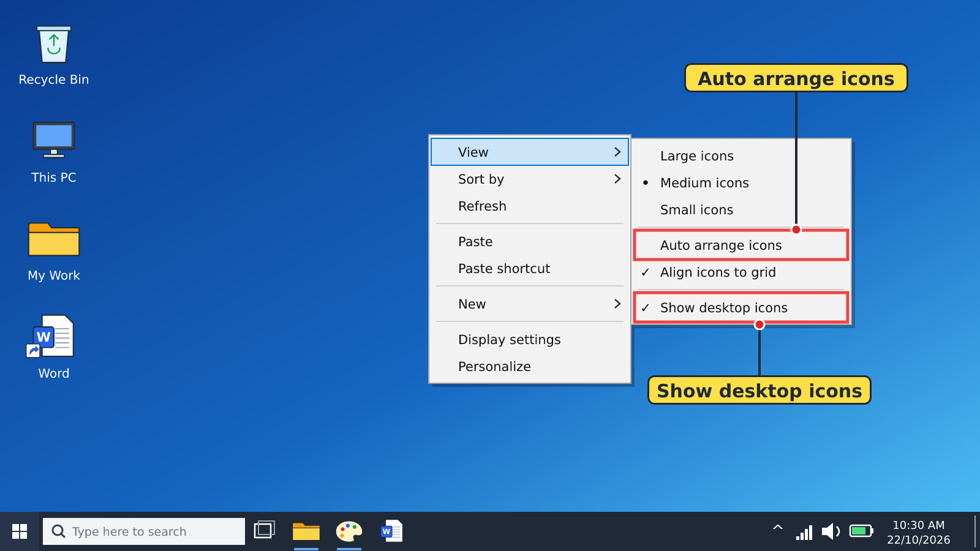Open the network signal icon
Image resolution: width=980 pixels, height=551 pixels.
pos(804,531)
